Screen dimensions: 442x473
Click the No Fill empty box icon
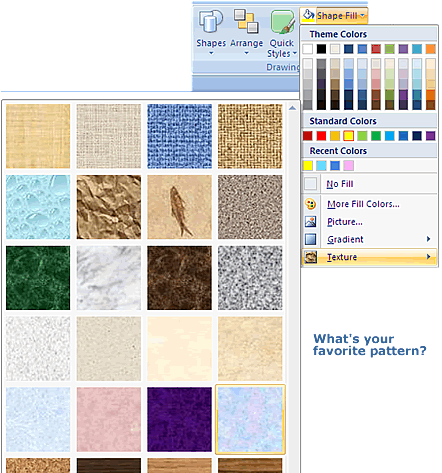tap(310, 184)
